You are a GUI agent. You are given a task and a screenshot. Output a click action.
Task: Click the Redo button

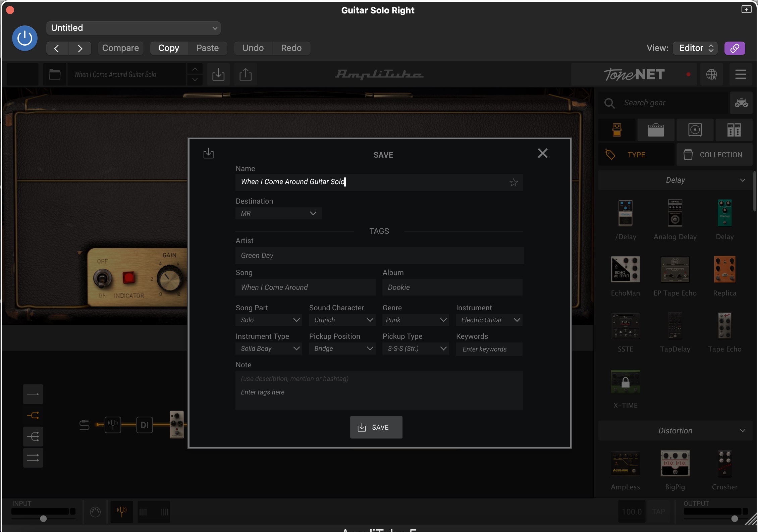pos(291,48)
